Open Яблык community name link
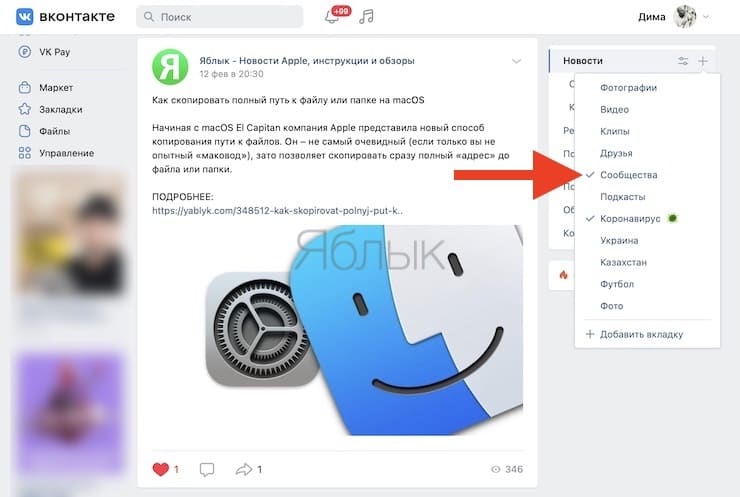740x497 pixels. [x=307, y=60]
